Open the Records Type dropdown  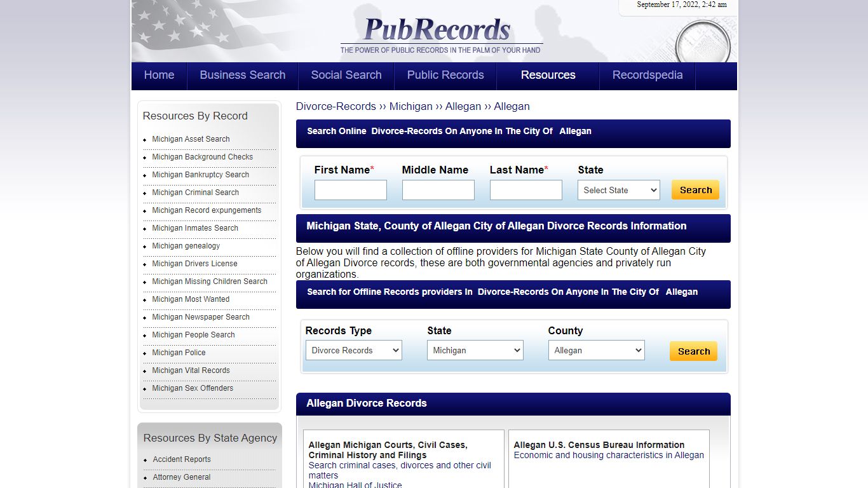click(x=354, y=350)
